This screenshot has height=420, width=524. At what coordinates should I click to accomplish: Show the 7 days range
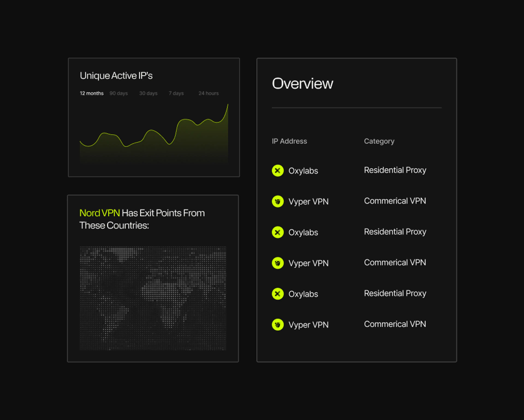point(176,93)
